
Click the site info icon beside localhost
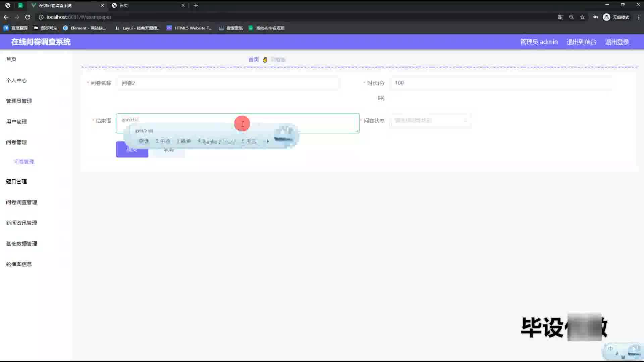click(41, 17)
